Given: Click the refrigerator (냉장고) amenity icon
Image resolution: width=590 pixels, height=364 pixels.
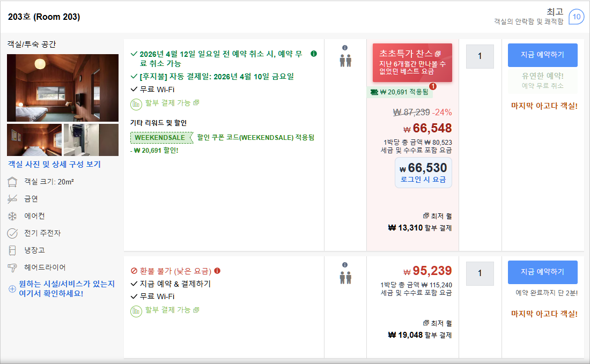Looking at the screenshot, I should tap(11, 249).
